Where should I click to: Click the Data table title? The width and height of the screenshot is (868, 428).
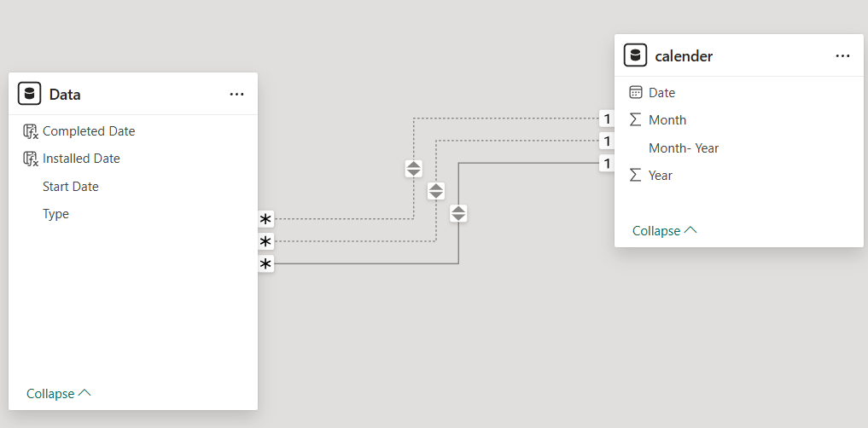65,95
